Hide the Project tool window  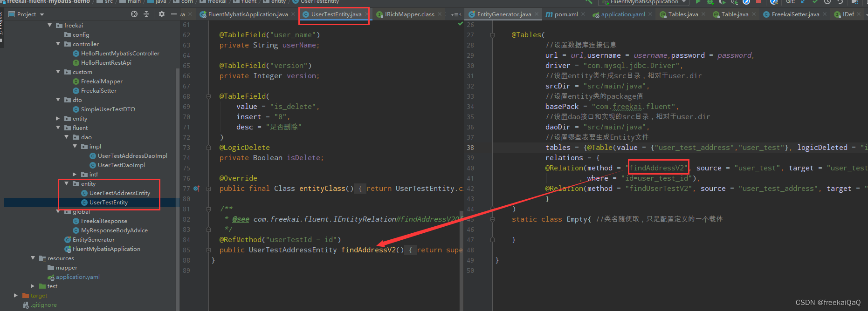pyautogui.click(x=173, y=14)
